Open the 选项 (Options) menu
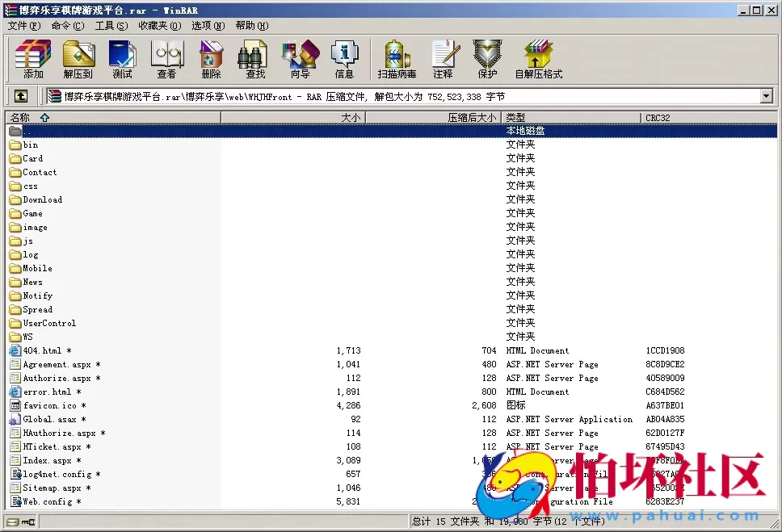This screenshot has height=532, width=782. tap(208, 25)
